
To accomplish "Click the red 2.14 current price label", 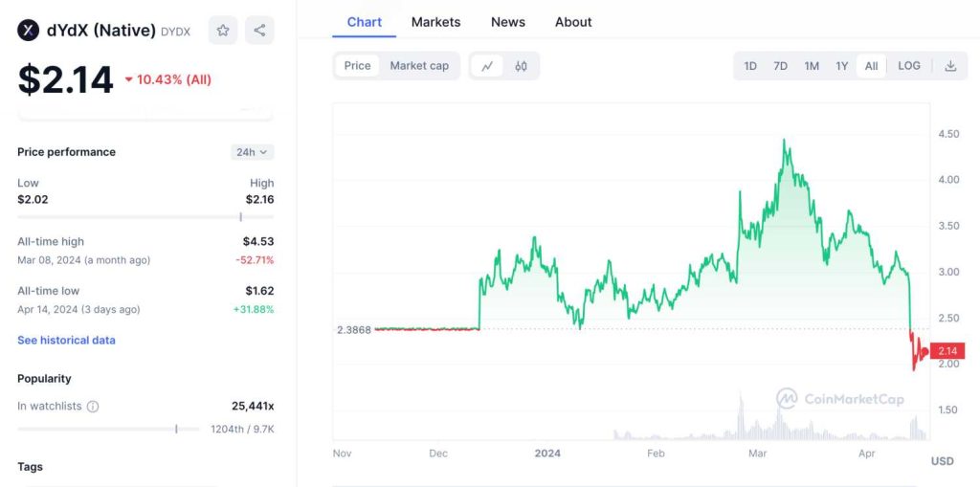I will [x=947, y=351].
